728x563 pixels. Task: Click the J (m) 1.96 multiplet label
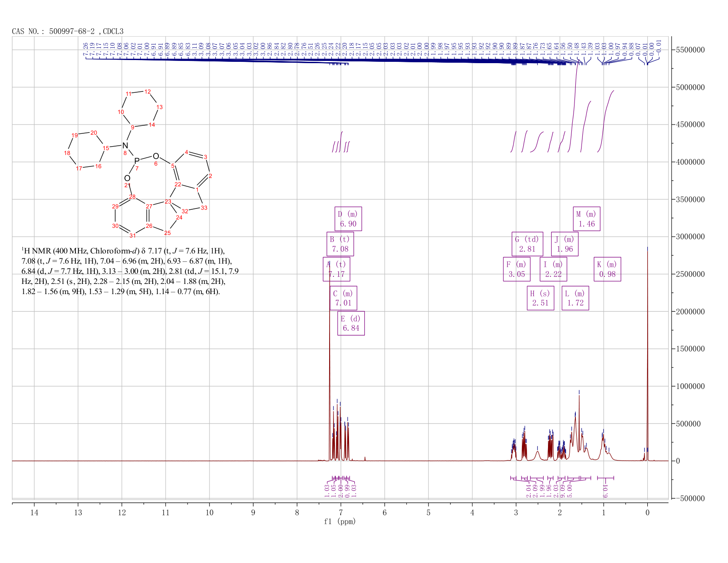coord(565,244)
